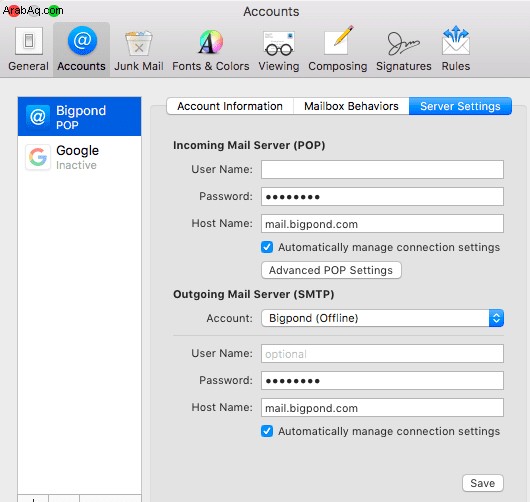Open the General preferences pane

click(x=29, y=49)
